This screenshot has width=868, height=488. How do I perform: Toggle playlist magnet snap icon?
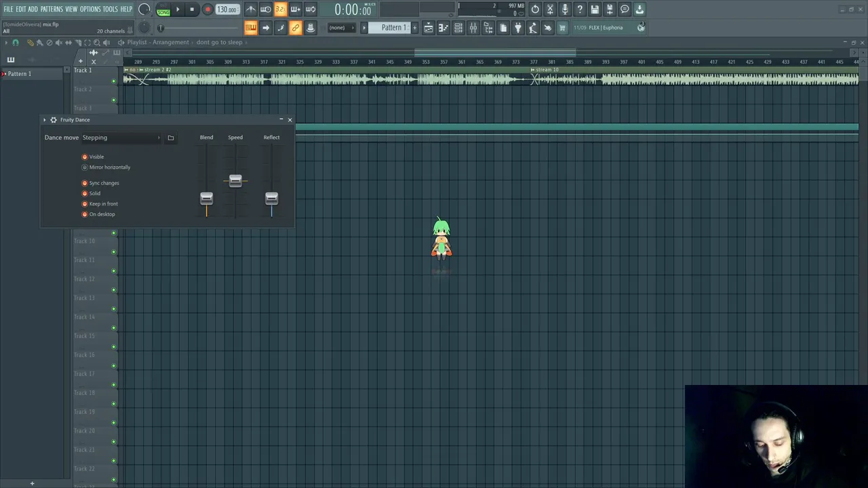pyautogui.click(x=16, y=43)
